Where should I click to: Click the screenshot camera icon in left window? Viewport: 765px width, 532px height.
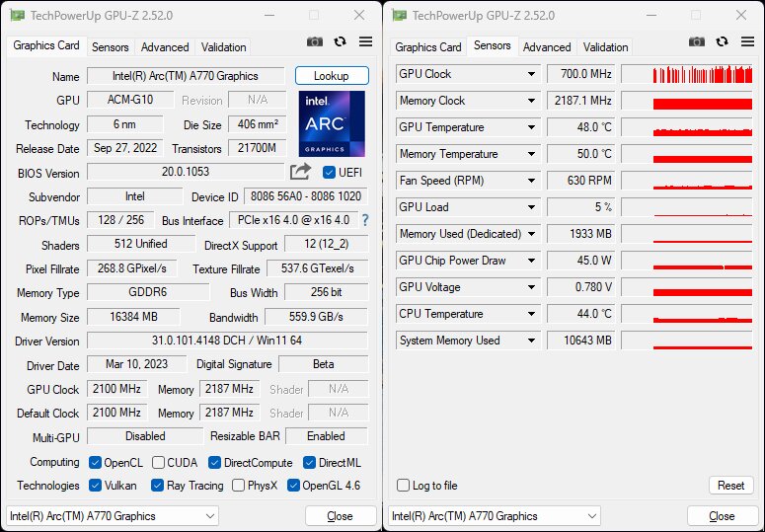(x=315, y=41)
